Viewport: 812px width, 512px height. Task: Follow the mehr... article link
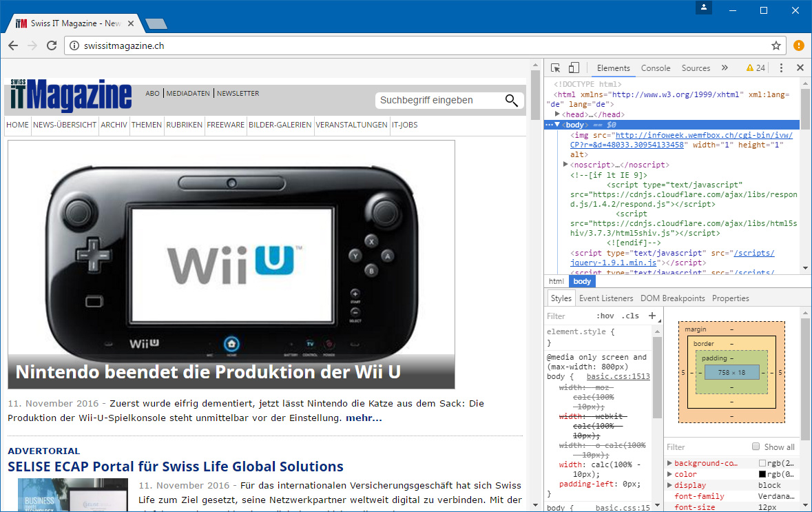pos(364,418)
